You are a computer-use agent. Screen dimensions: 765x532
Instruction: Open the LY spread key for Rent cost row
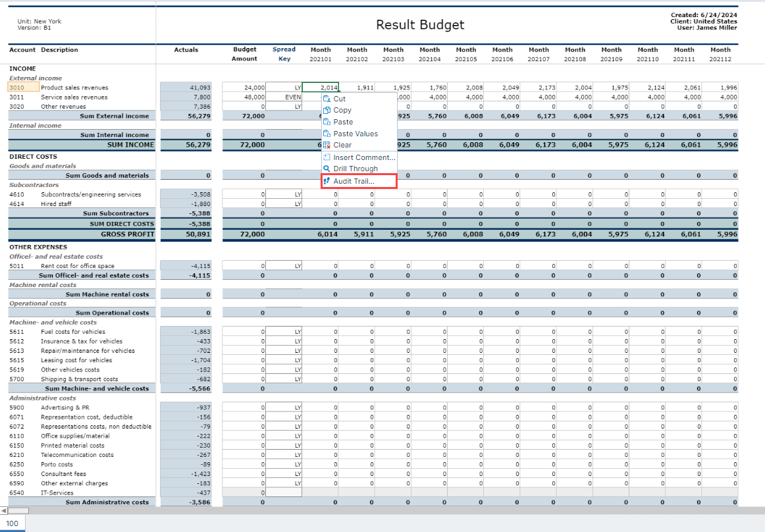284,265
